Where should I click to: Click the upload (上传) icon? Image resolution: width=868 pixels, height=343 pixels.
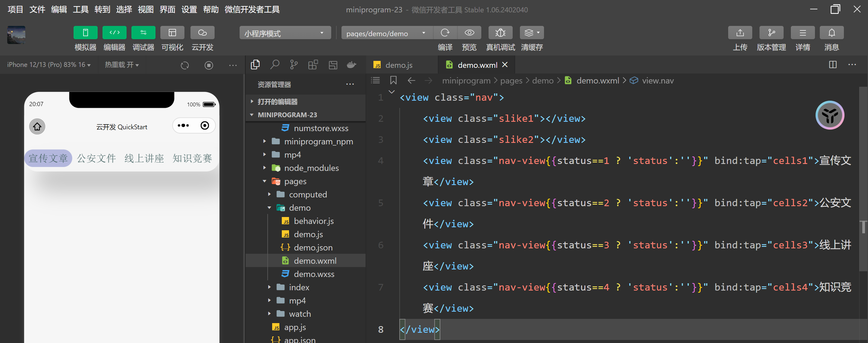[x=740, y=33]
